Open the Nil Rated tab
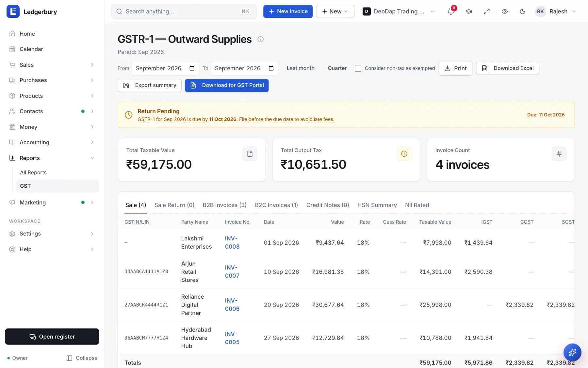588x368 pixels. 417,205
